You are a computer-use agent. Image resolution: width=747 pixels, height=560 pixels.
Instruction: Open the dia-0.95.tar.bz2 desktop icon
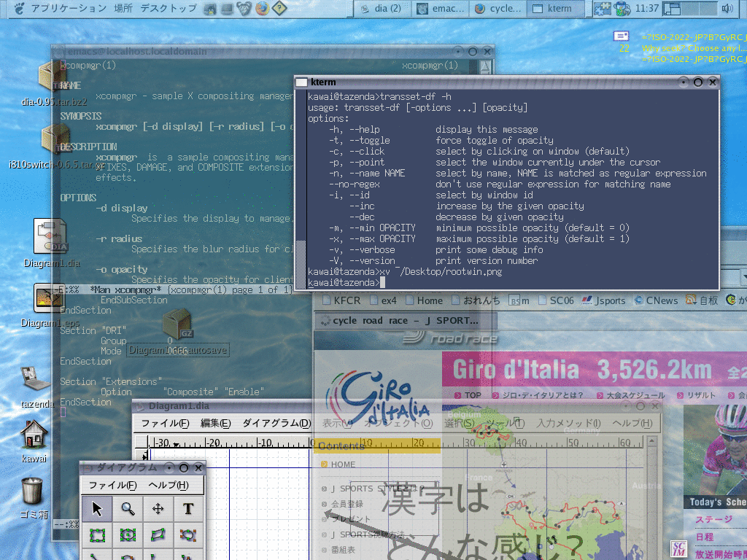[x=53, y=76]
